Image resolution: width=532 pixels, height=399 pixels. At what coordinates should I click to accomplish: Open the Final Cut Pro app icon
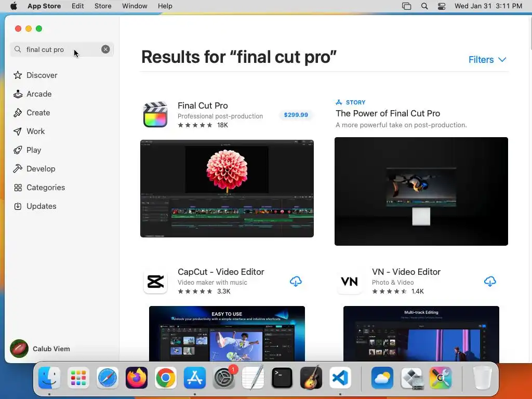click(x=155, y=115)
